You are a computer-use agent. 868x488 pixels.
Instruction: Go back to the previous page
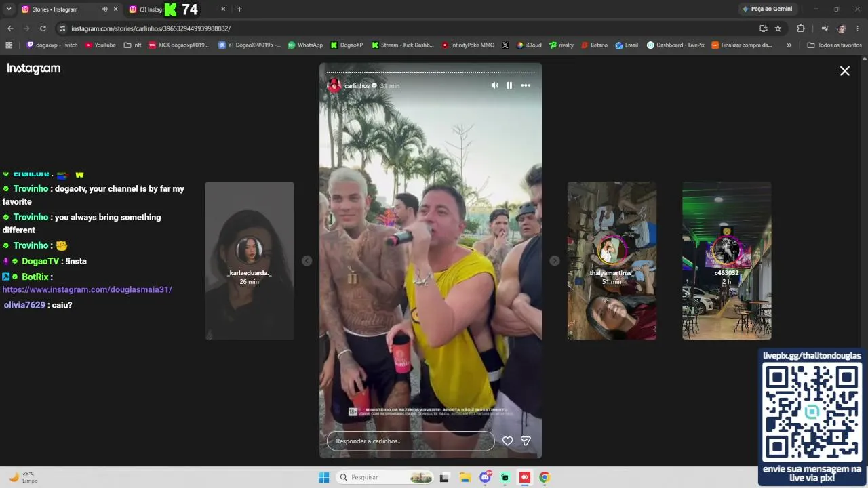[x=10, y=28]
